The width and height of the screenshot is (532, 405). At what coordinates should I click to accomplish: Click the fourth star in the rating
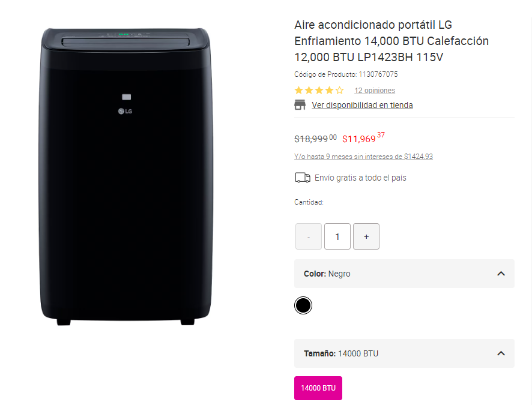pos(330,90)
